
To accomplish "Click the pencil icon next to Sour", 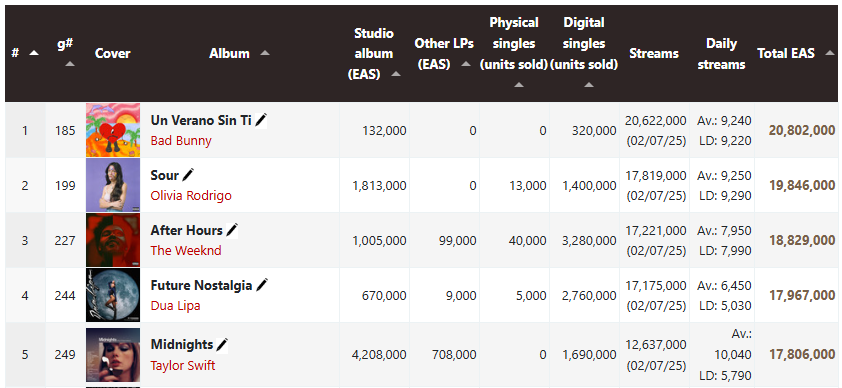I will coord(188,175).
